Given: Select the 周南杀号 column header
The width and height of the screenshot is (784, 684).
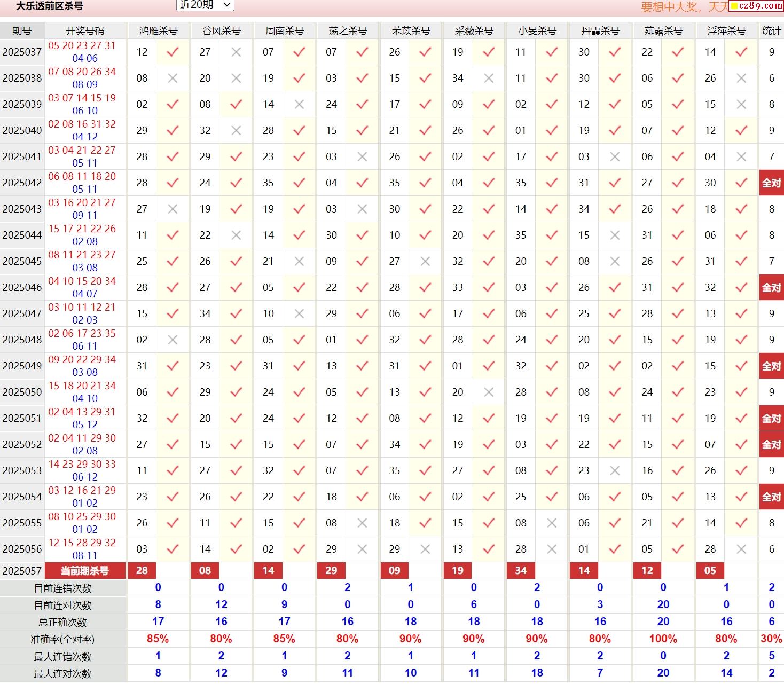Looking at the screenshot, I should (284, 30).
